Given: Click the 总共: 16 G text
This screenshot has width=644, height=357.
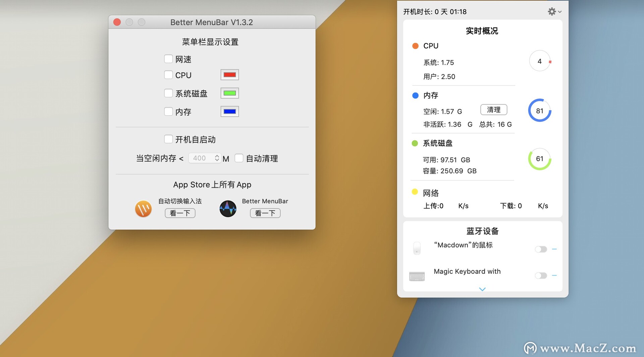Looking at the screenshot, I should coord(495,125).
